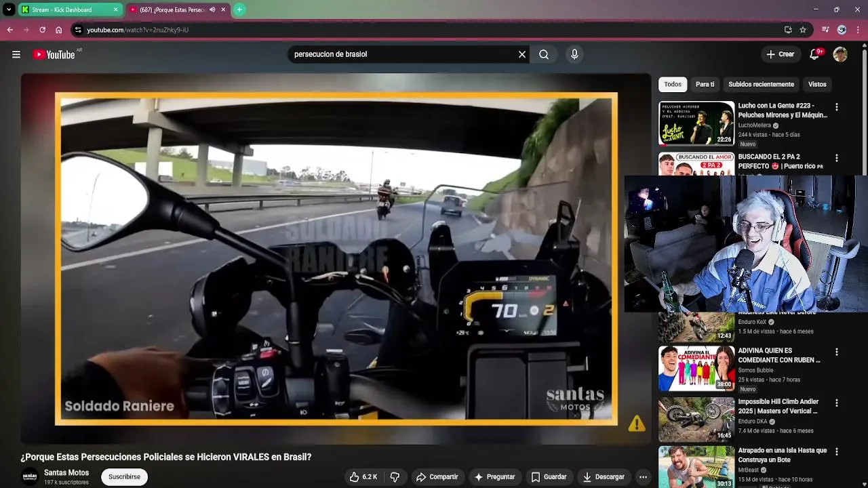Open the YouTube account avatar menu

click(x=840, y=54)
